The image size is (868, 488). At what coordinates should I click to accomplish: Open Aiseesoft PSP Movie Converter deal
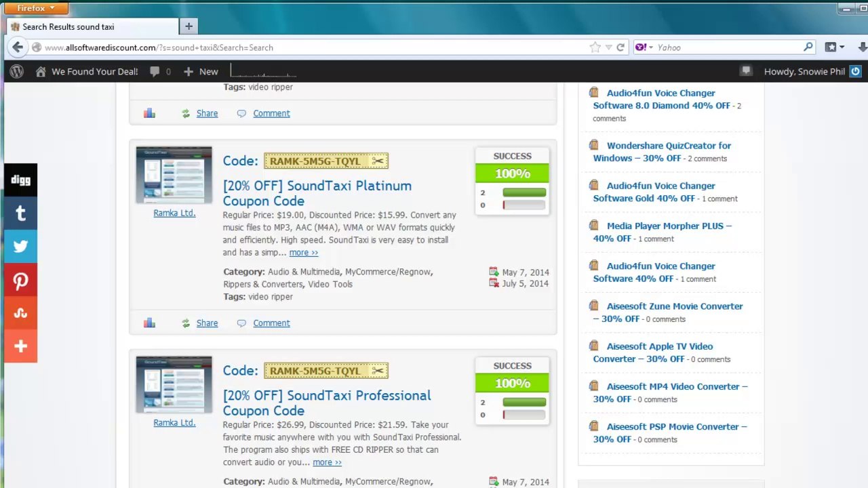tap(670, 432)
